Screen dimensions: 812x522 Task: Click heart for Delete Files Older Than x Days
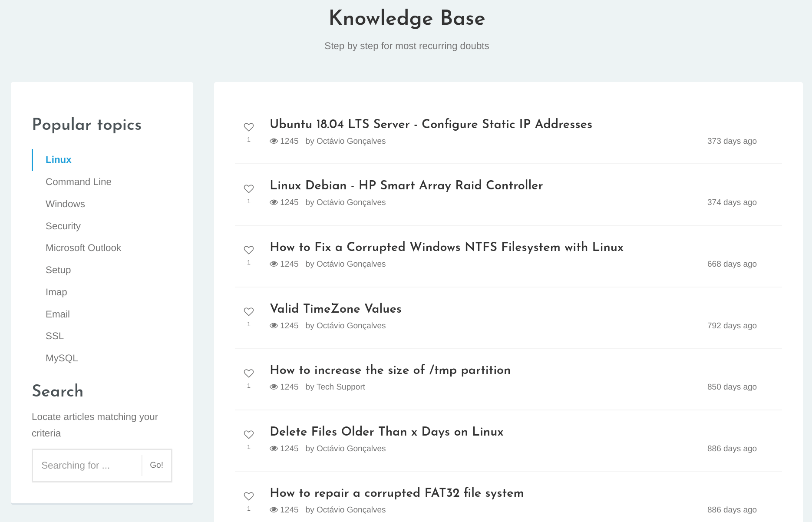249,435
